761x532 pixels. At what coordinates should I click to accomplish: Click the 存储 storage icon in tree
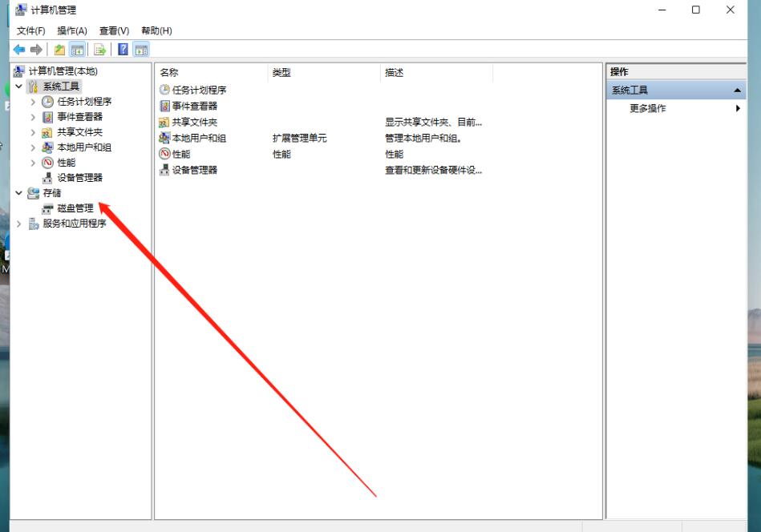tap(33, 193)
